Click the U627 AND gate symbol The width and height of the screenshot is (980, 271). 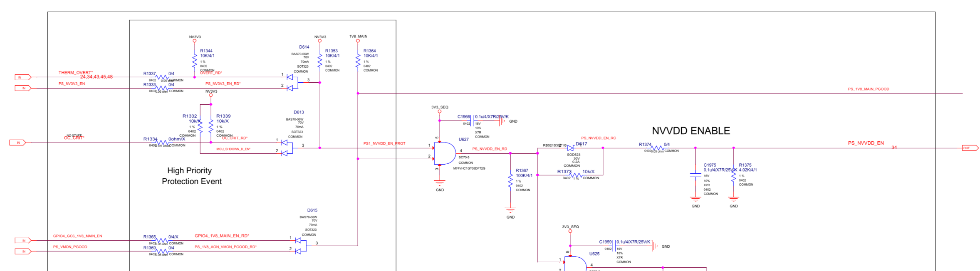coord(445,153)
